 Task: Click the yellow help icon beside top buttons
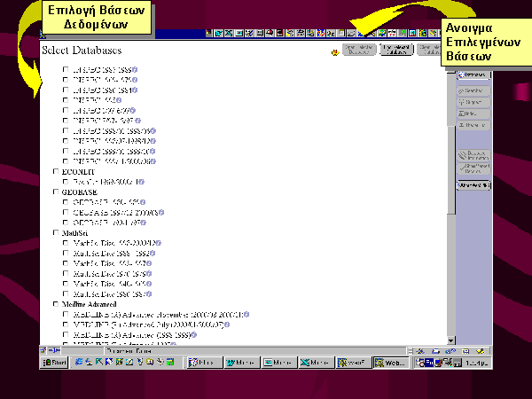pyautogui.click(x=334, y=52)
